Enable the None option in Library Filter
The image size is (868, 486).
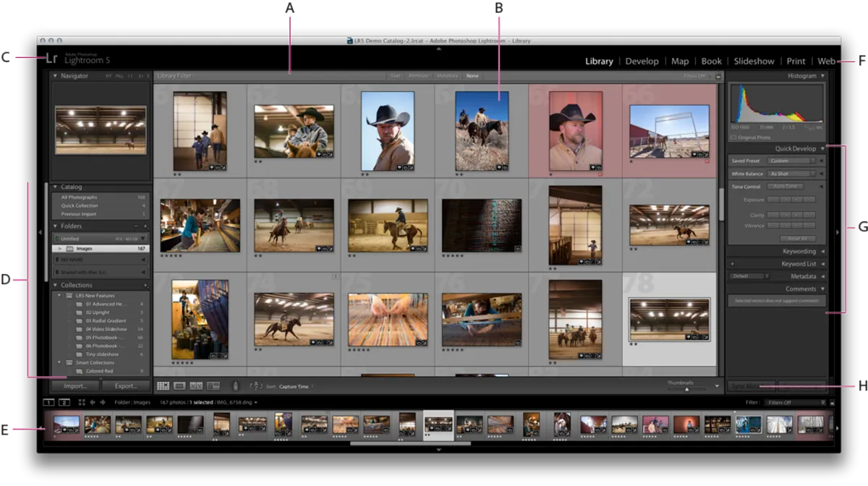click(472, 75)
